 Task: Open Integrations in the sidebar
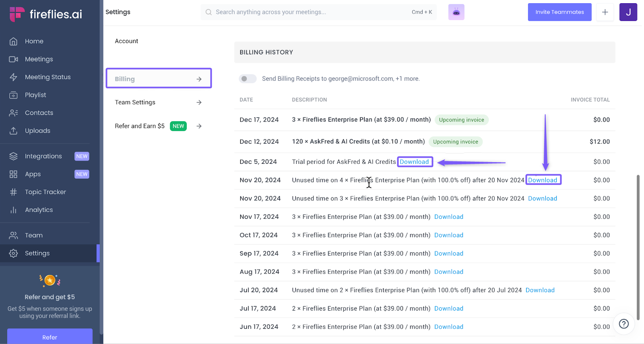click(43, 156)
